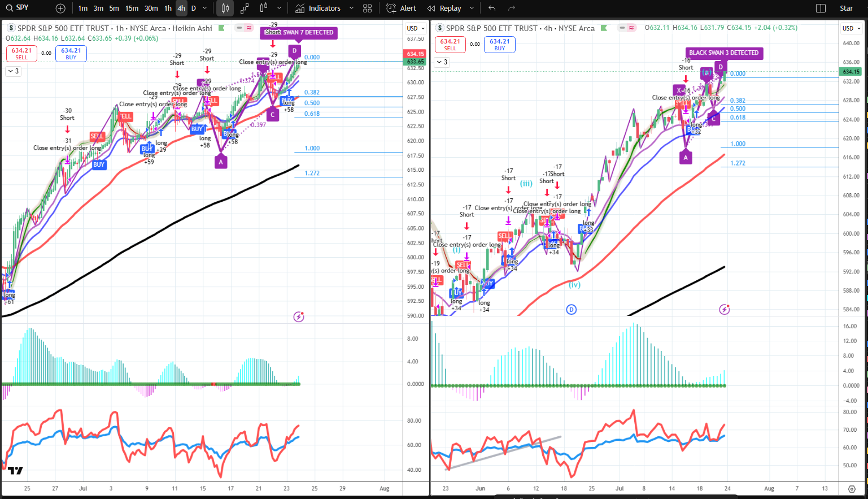
Task: Toggle the grey dash indicator on 1h chart
Action: pos(240,28)
